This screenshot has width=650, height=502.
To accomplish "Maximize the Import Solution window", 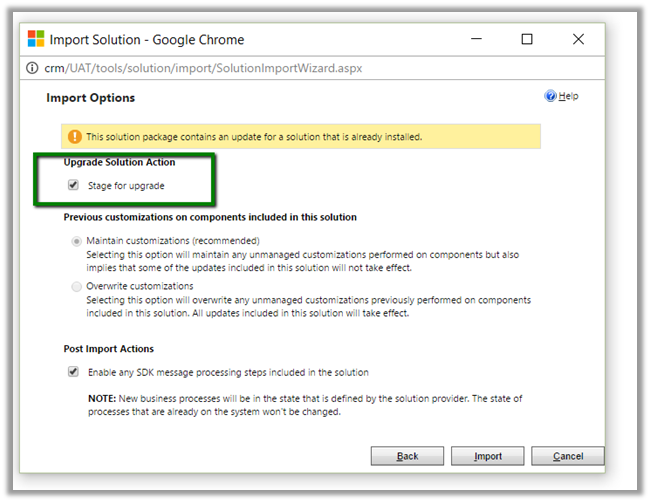I will [x=527, y=39].
